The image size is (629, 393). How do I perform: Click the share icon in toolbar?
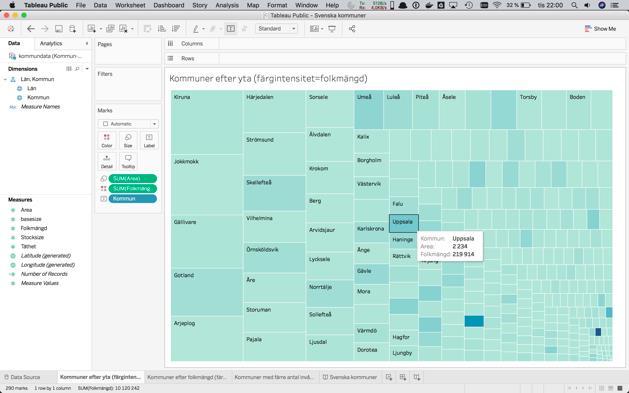pyautogui.click(x=352, y=29)
